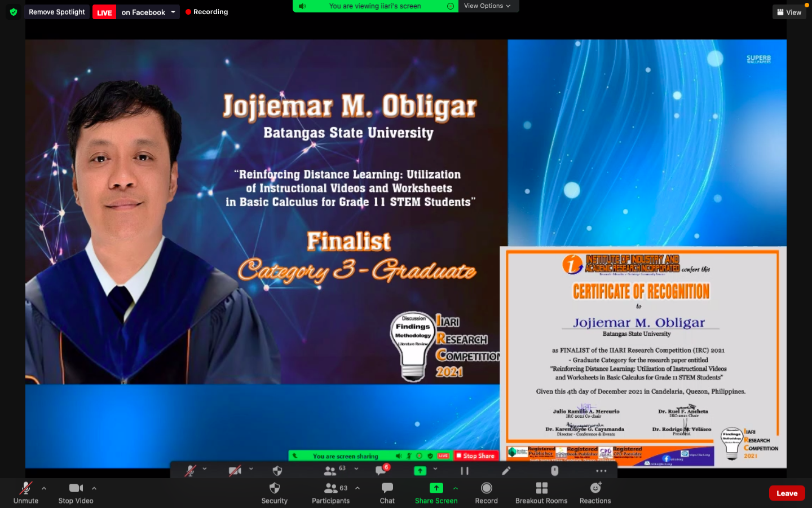Click the Jojiemar M. Obligar certificate image
This screenshot has height=508, width=812.
642,357
